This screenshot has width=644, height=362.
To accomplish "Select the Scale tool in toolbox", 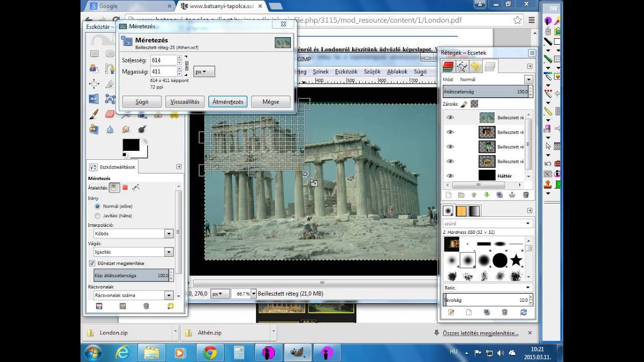I will click(94, 99).
